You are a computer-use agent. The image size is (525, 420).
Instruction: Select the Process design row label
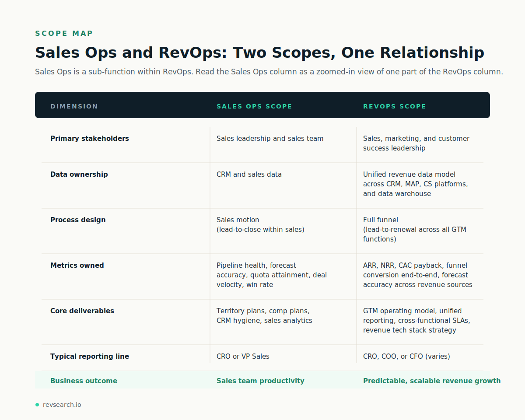click(78, 220)
